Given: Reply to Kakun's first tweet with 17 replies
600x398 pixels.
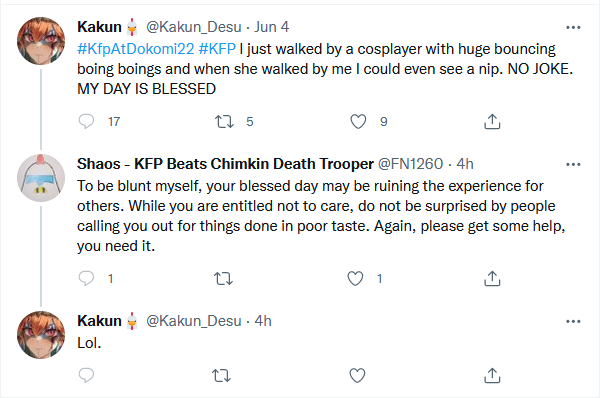Looking at the screenshot, I should (x=86, y=121).
